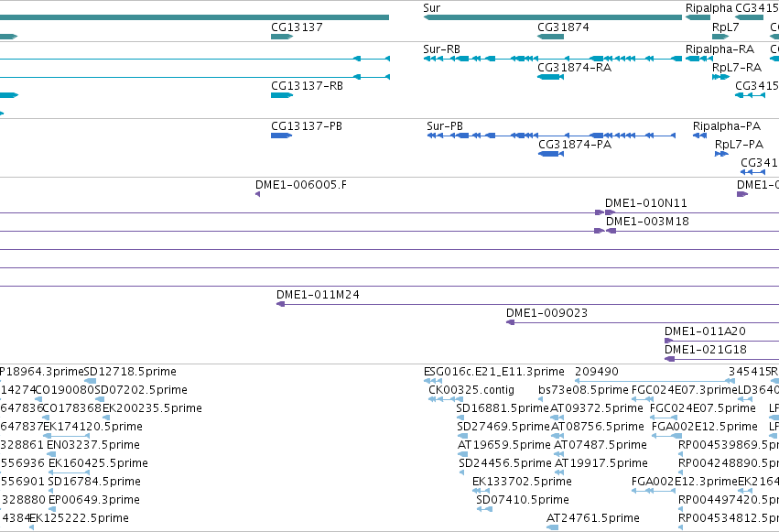Image resolution: width=779 pixels, height=532 pixels.
Task: Open the DME1-011M24 clone label
Action: (x=318, y=295)
